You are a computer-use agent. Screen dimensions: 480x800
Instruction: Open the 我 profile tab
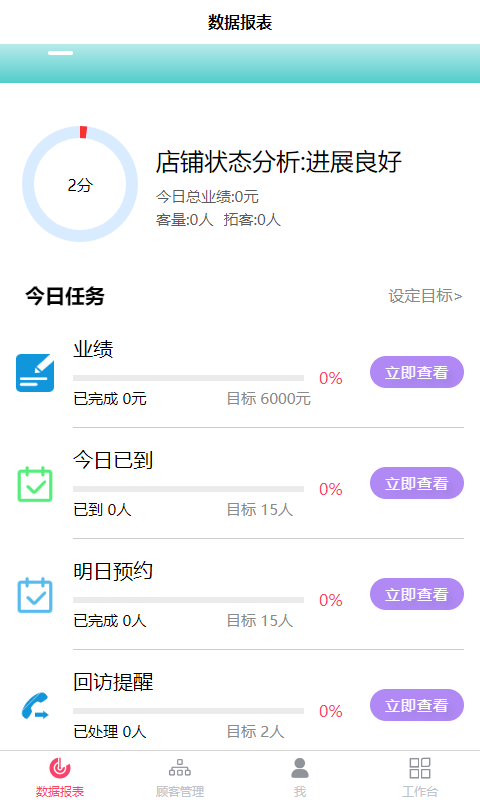pos(300,778)
